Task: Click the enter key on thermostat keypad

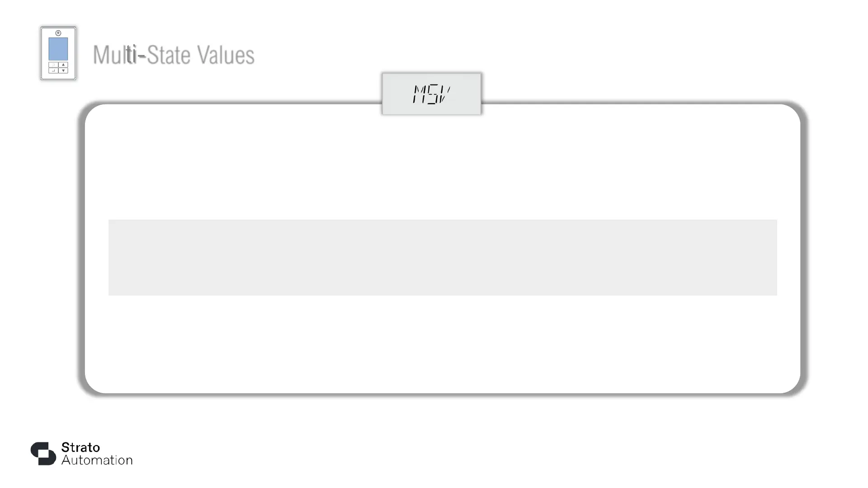Action: coord(53,70)
